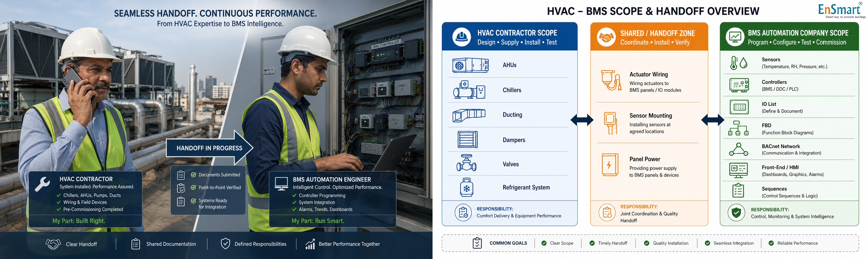The height and width of the screenshot is (259, 868).
Task: Click the Reliable Performance green check
Action: pyautogui.click(x=771, y=243)
